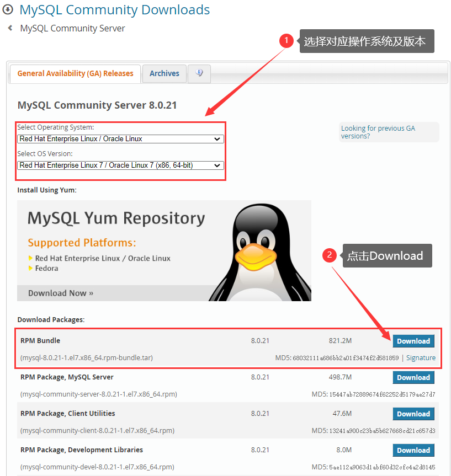Open the Select Operating System dropdown
The image size is (451, 476).
pos(121,139)
